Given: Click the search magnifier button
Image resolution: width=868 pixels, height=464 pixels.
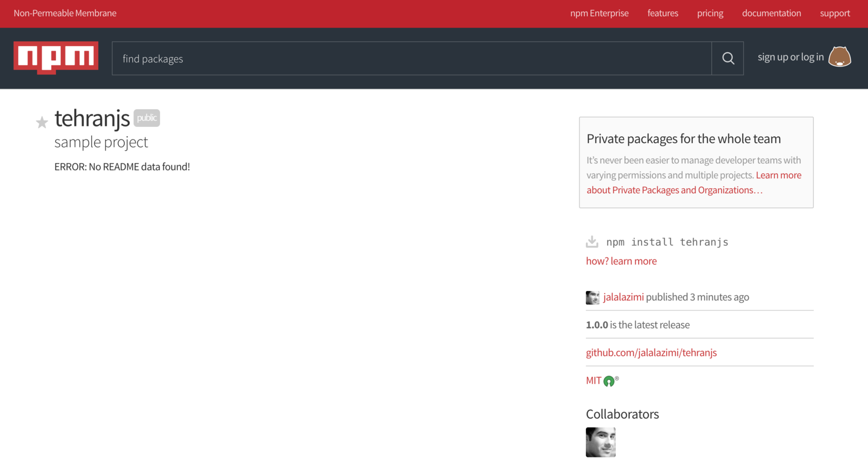Looking at the screenshot, I should coord(728,58).
